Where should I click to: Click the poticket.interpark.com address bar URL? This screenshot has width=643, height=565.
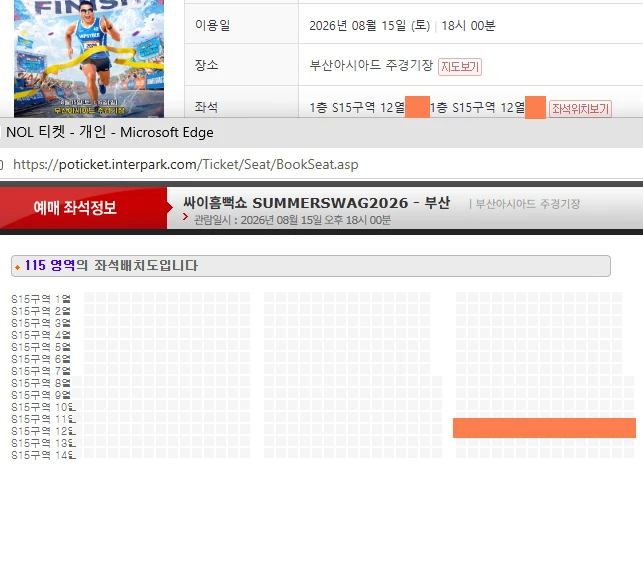tap(186, 164)
